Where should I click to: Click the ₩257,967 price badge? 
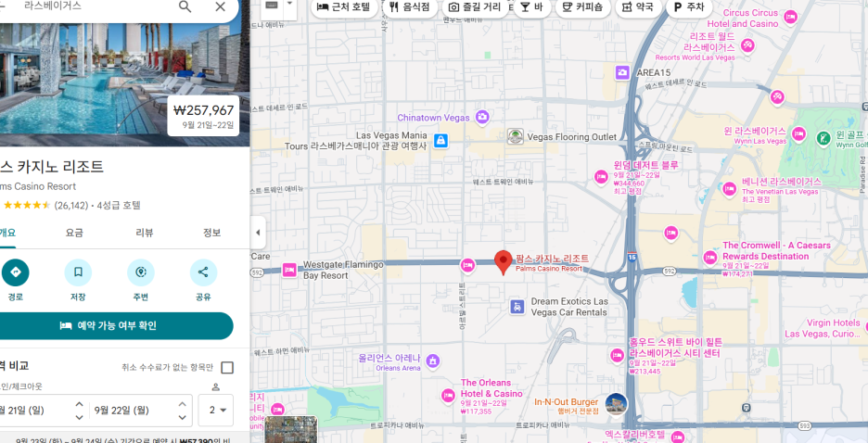[203, 116]
